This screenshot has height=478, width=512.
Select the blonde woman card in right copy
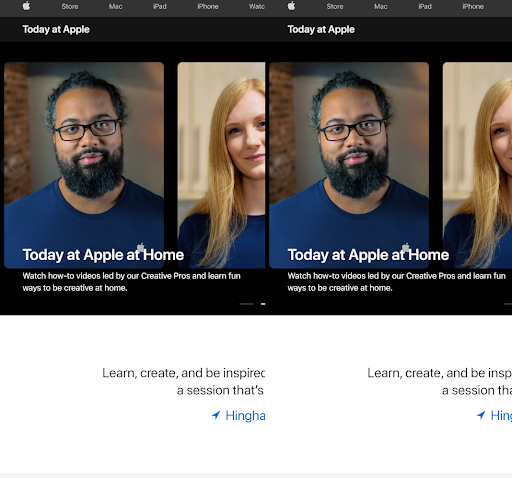point(477,165)
